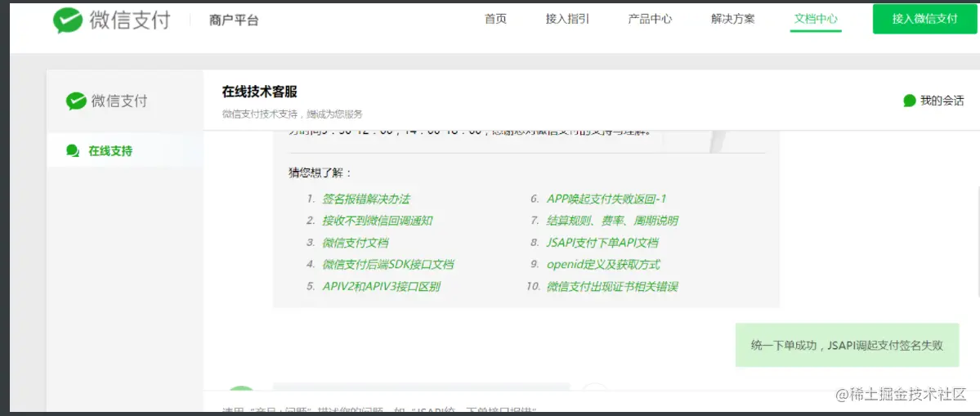Open the 接入指引 nav item
980x416 pixels.
coord(567,19)
